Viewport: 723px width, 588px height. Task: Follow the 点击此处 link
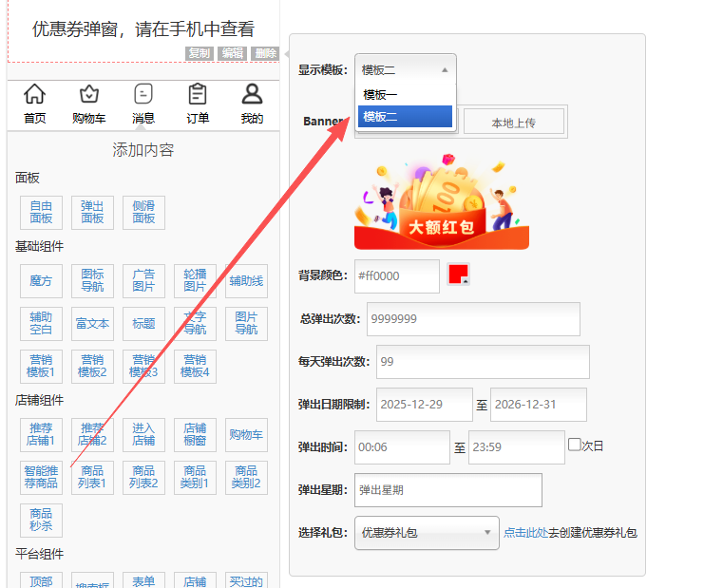pos(524,533)
